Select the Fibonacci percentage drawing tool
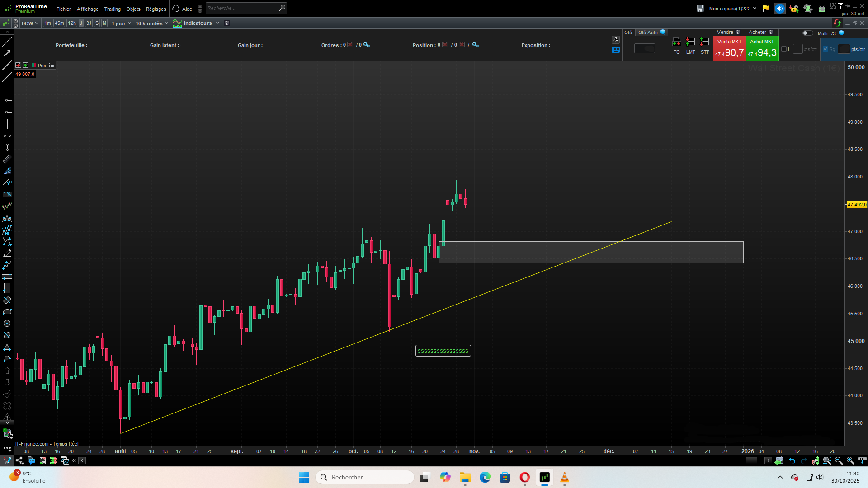 (x=7, y=194)
